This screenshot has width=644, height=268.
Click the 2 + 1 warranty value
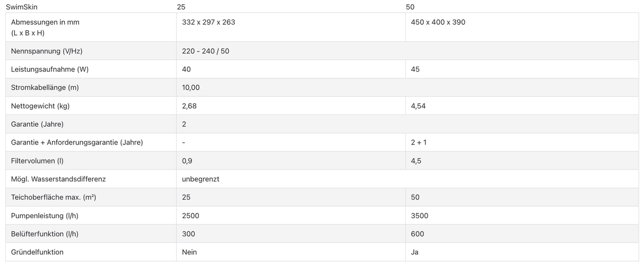pyautogui.click(x=419, y=142)
